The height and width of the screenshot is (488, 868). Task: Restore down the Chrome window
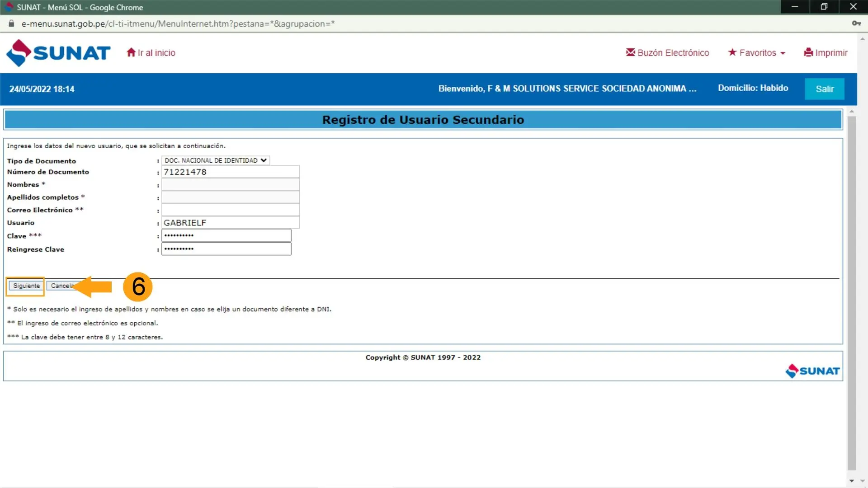pos(824,7)
